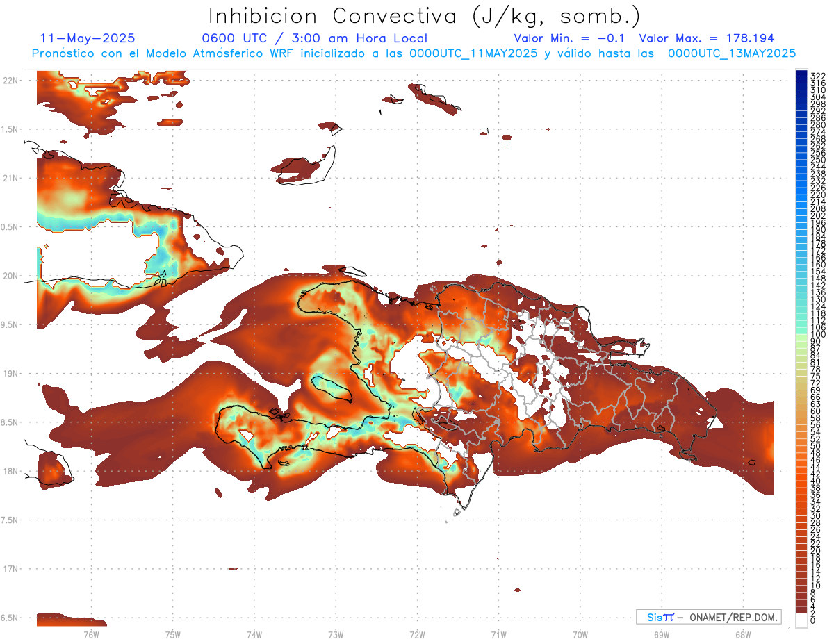834x644 pixels.
Task: Click the '75W' longitude label
Action: (172, 634)
